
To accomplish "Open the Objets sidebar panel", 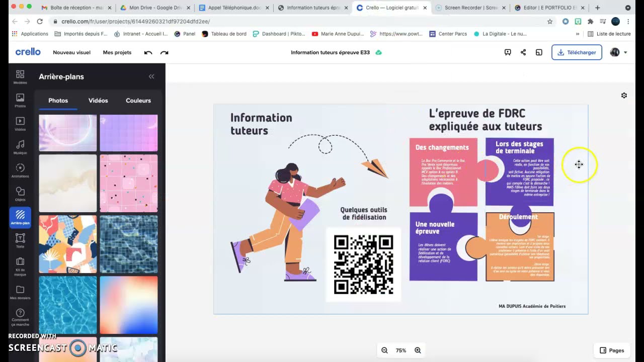I will (20, 194).
